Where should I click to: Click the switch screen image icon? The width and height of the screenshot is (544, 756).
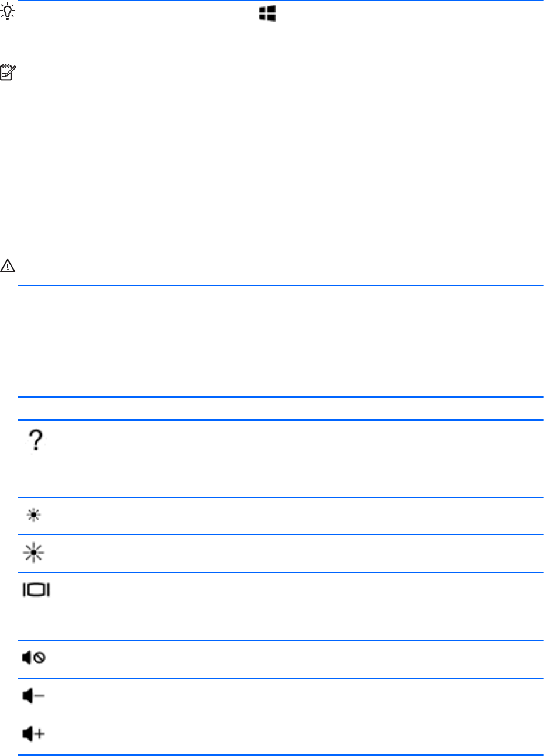36,591
